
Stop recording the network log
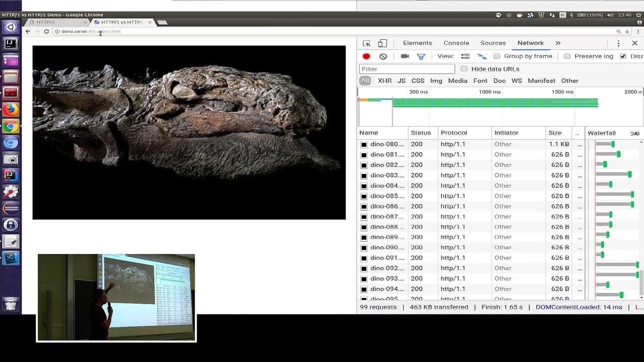pos(366,56)
